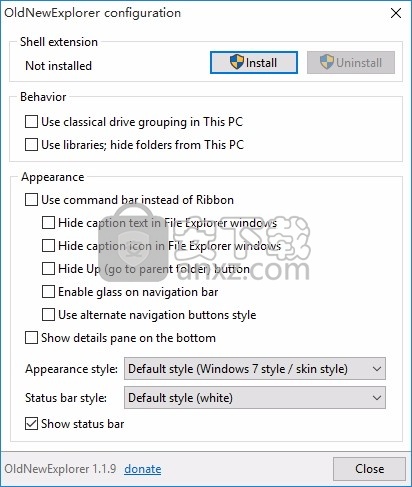
Task: Check Hide Up (go to parent folder) button
Action: click(x=48, y=269)
